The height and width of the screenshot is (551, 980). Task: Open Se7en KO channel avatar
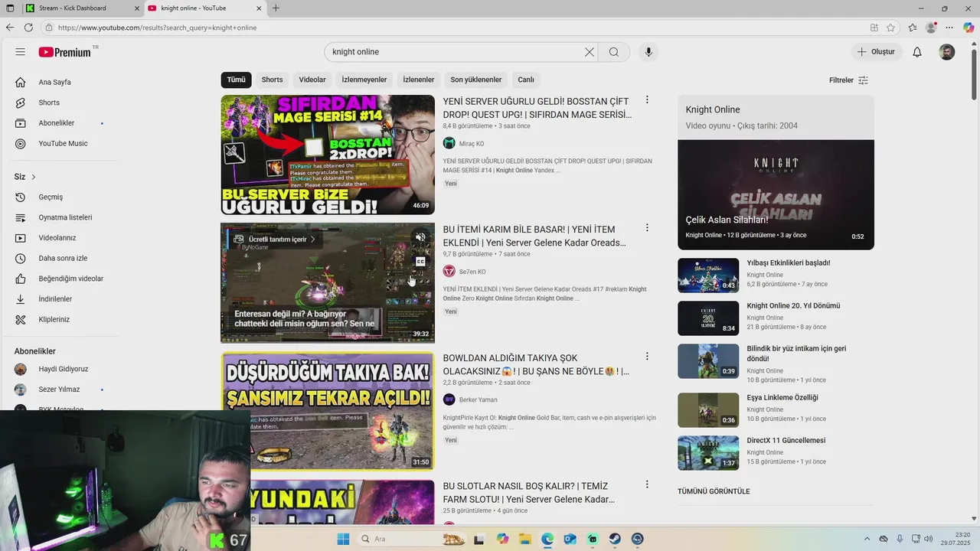coord(449,272)
